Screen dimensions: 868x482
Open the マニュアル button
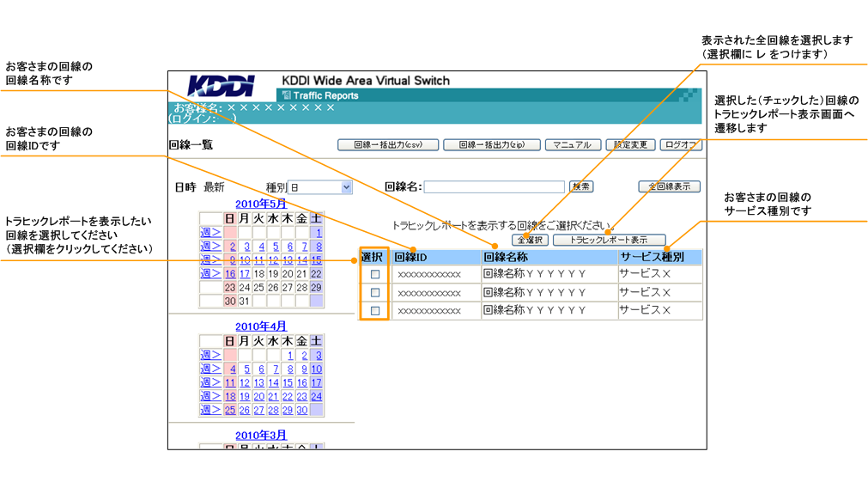(x=573, y=144)
